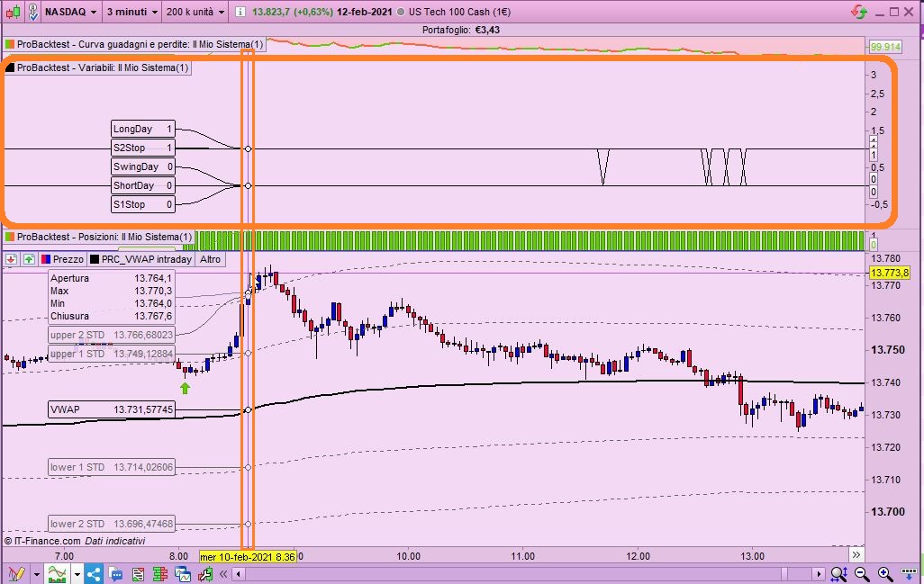924x584 pixels.
Task: Open ProBacktest Posizioni panel label
Action: pos(99,237)
